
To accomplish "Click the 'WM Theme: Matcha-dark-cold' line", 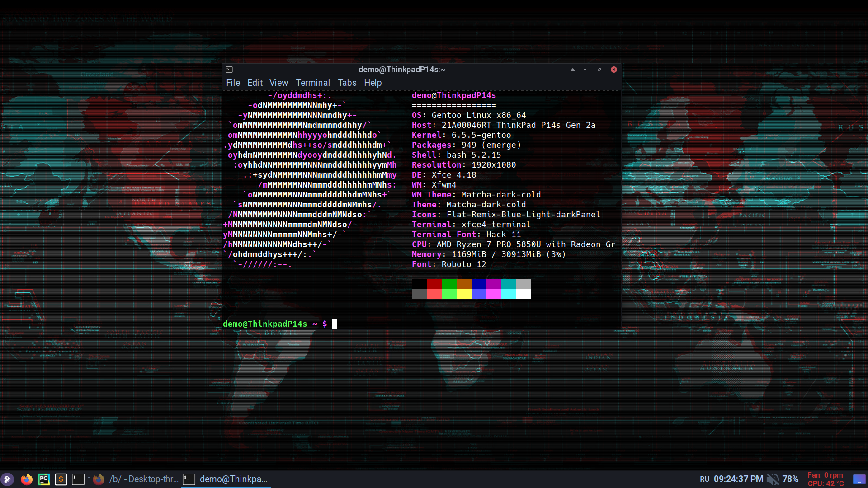I will (x=476, y=195).
